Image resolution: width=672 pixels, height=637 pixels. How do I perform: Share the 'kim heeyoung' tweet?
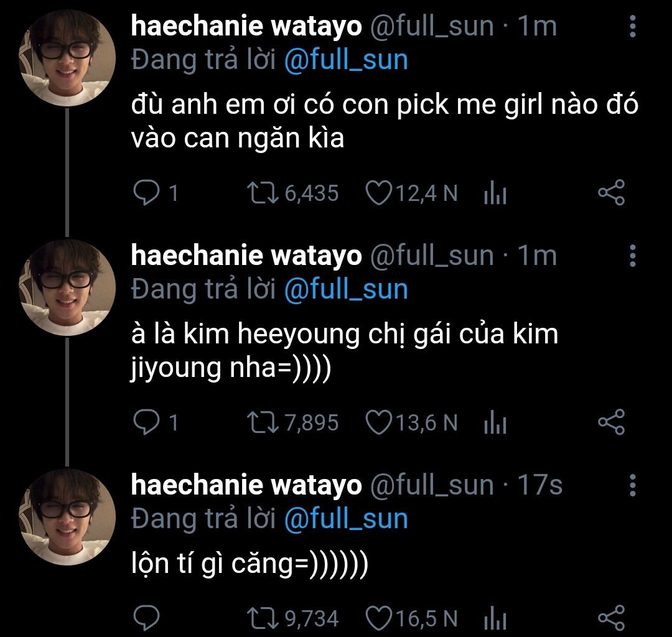[610, 423]
